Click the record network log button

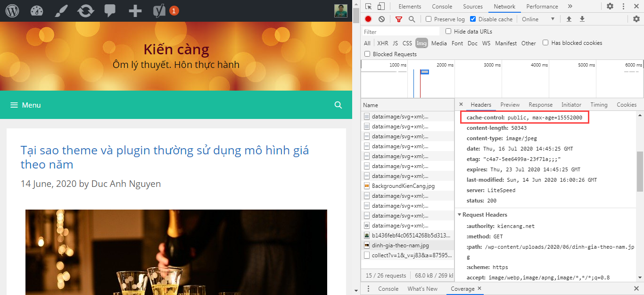coord(368,19)
